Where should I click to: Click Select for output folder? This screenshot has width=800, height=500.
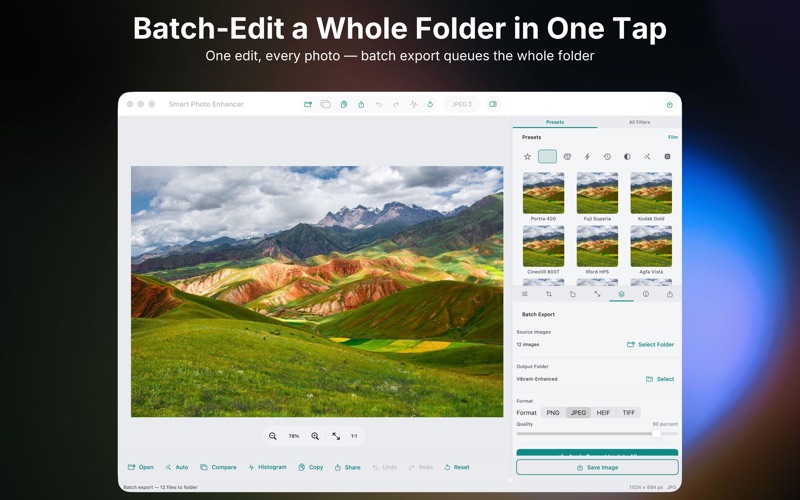(660, 379)
